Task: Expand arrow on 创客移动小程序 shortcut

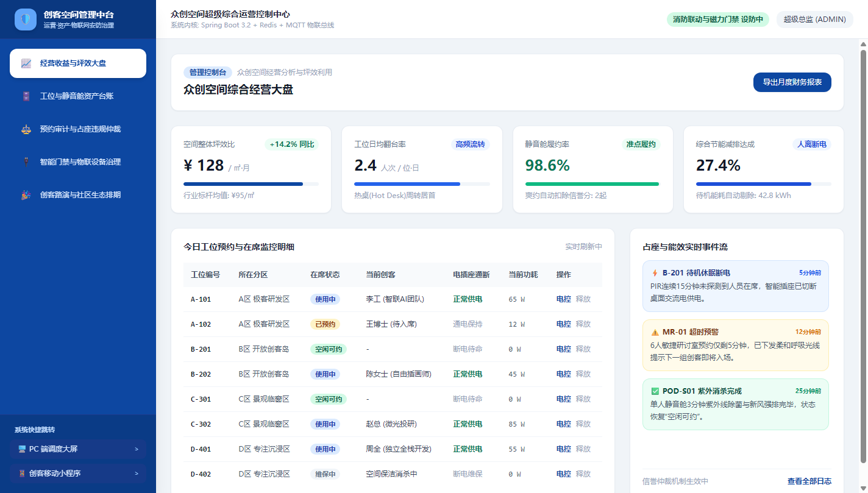Action: [x=137, y=473]
